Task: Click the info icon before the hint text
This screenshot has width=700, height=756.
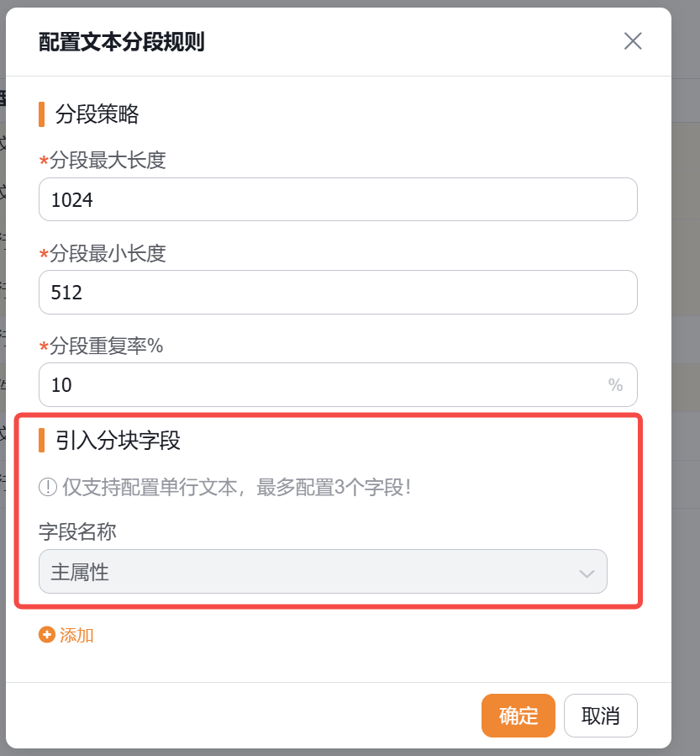Action: click(x=48, y=487)
